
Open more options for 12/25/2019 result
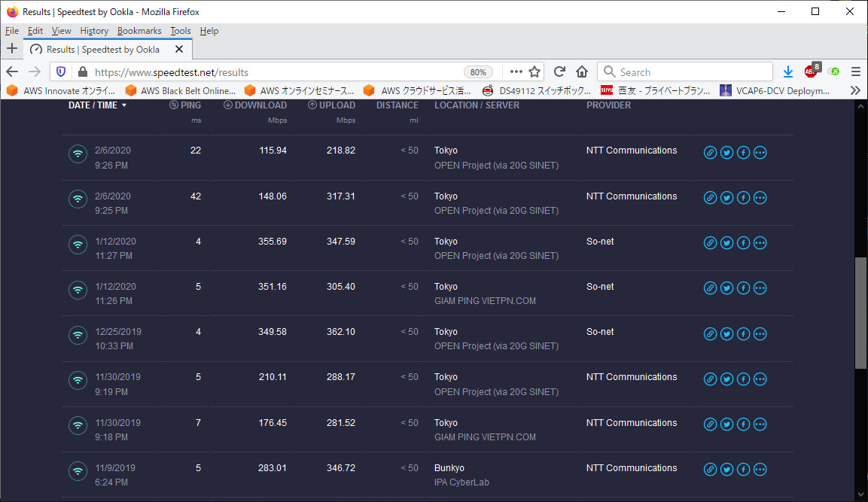click(x=760, y=334)
